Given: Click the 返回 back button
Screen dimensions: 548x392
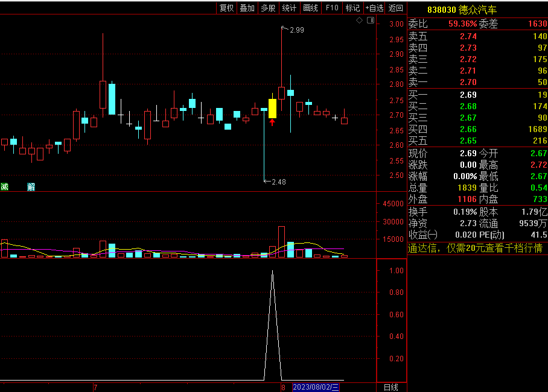Looking at the screenshot, I should (396, 8).
